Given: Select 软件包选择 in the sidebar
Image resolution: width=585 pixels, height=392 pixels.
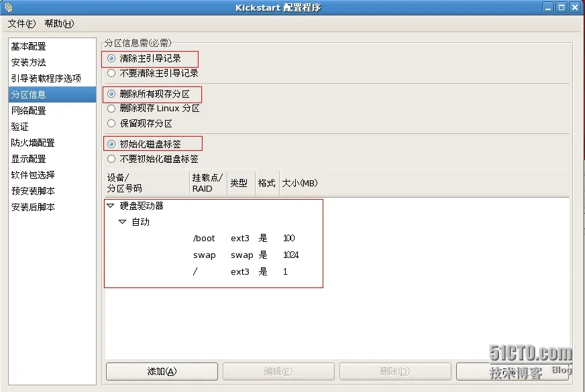Looking at the screenshot, I should [x=52, y=175].
